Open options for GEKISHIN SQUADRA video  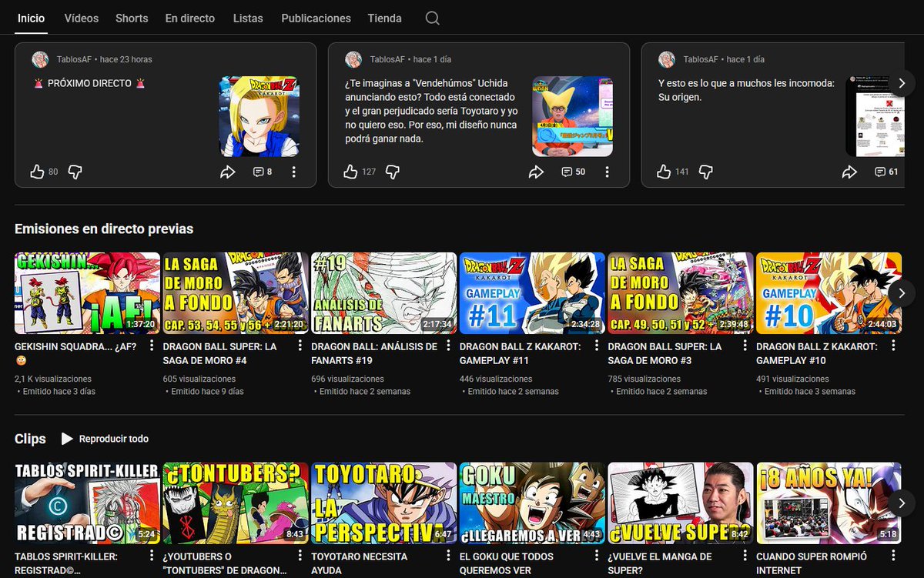(x=151, y=346)
